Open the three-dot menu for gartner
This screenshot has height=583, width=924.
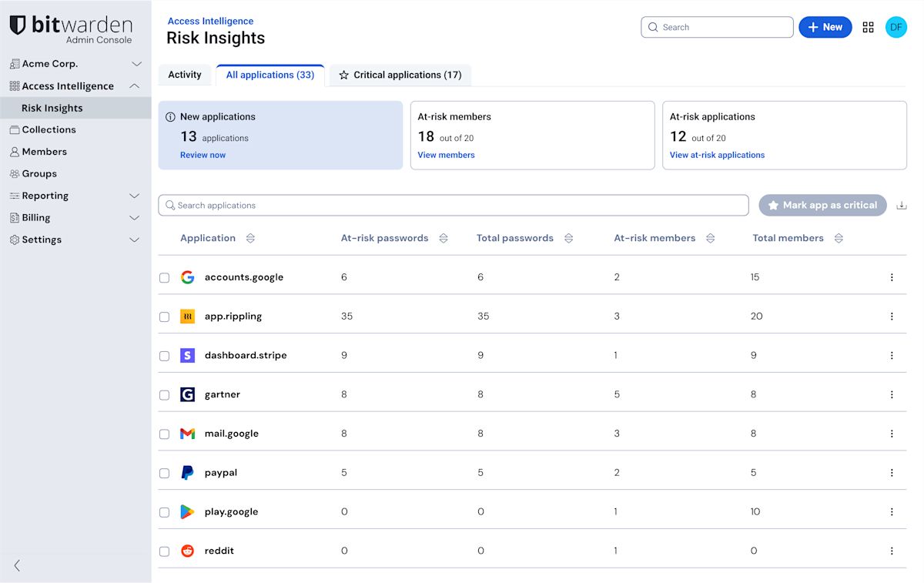coord(892,394)
